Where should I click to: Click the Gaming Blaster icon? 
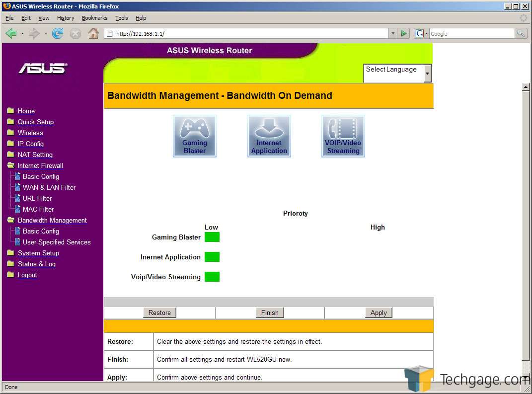point(194,136)
